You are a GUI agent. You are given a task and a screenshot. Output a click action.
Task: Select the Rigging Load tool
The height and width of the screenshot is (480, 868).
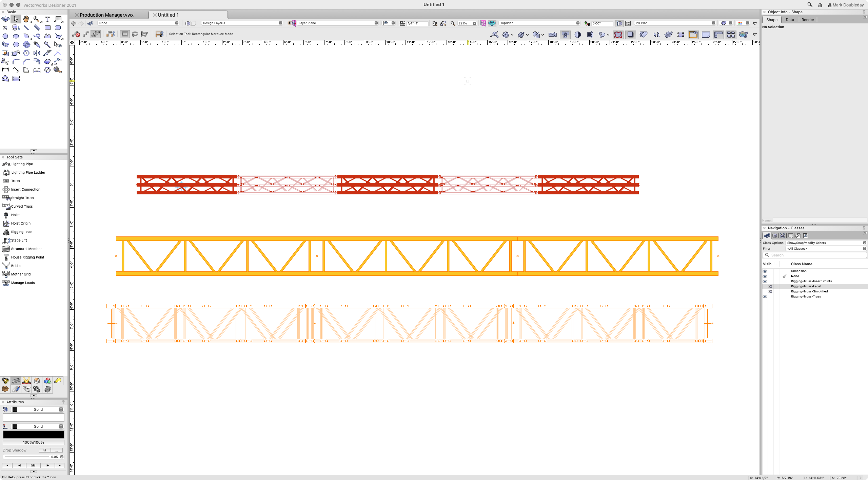tap(21, 232)
